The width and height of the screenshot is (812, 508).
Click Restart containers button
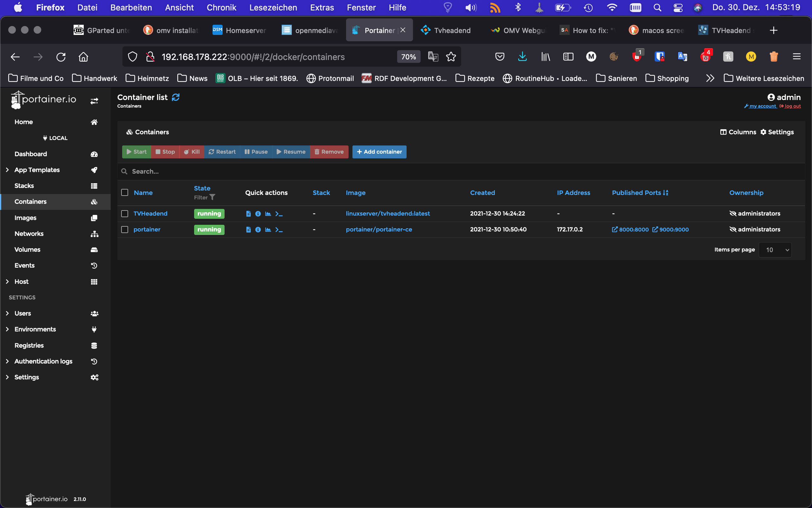[222, 152]
